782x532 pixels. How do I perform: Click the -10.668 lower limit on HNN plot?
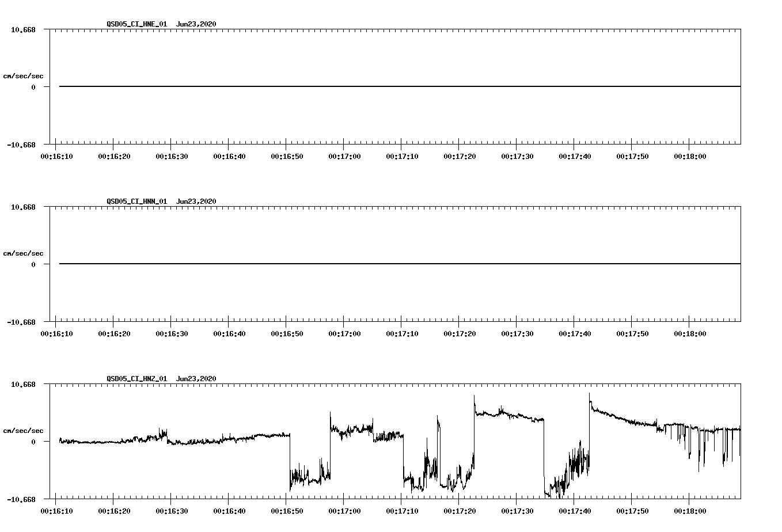(x=21, y=322)
